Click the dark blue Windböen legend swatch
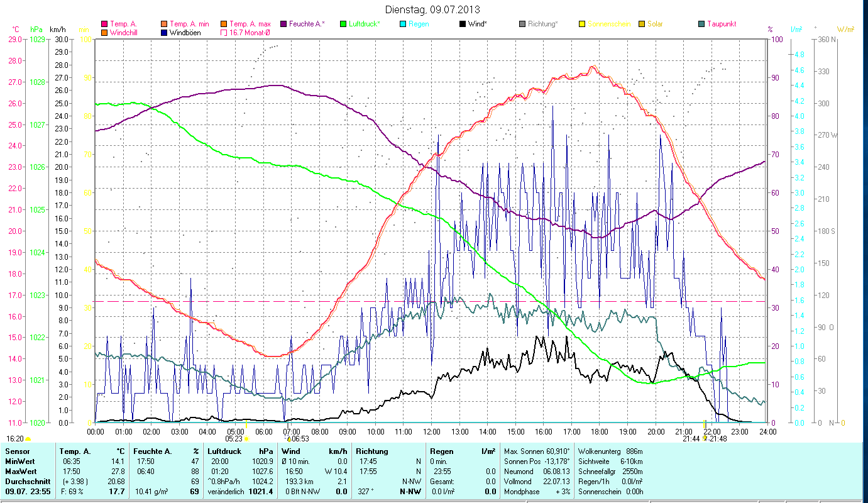 pos(165,33)
